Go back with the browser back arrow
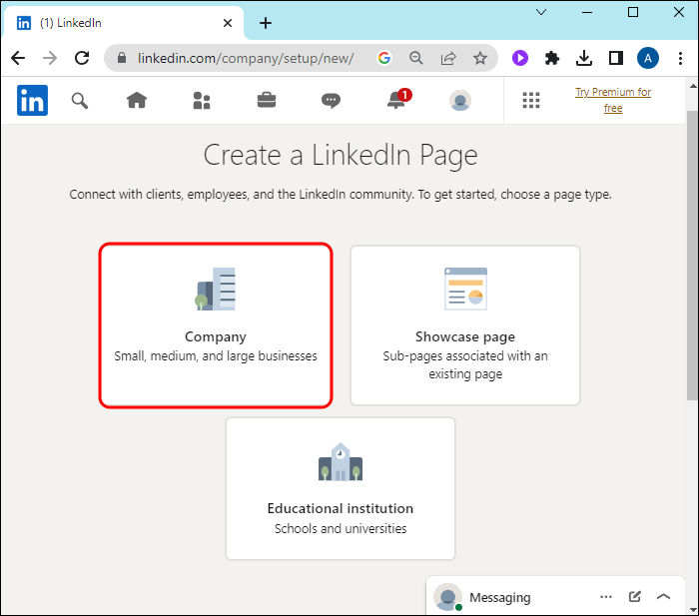 pyautogui.click(x=18, y=58)
